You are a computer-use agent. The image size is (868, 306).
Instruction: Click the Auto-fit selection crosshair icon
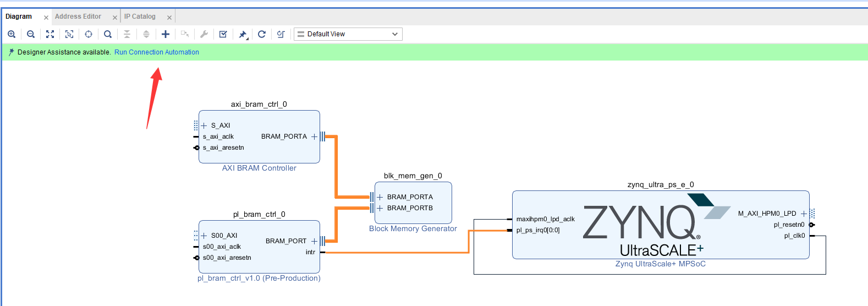coord(89,34)
